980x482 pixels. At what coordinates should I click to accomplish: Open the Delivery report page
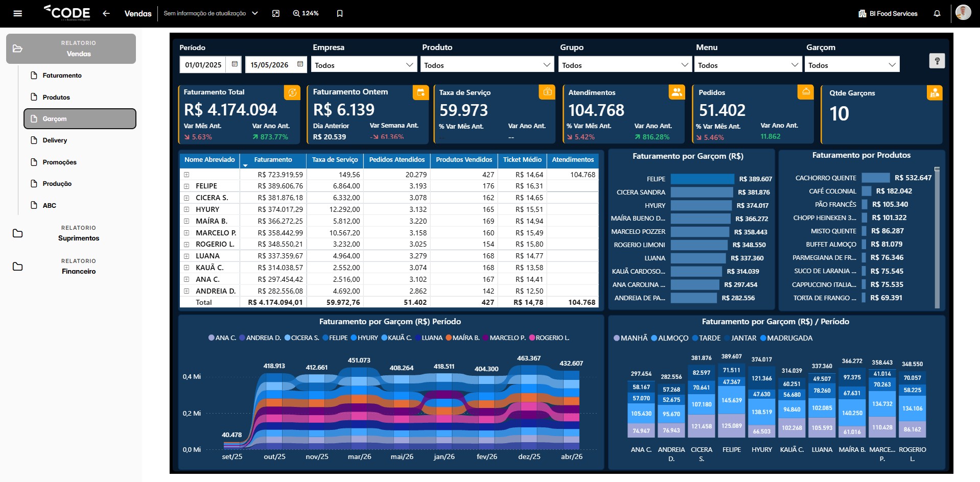point(80,140)
